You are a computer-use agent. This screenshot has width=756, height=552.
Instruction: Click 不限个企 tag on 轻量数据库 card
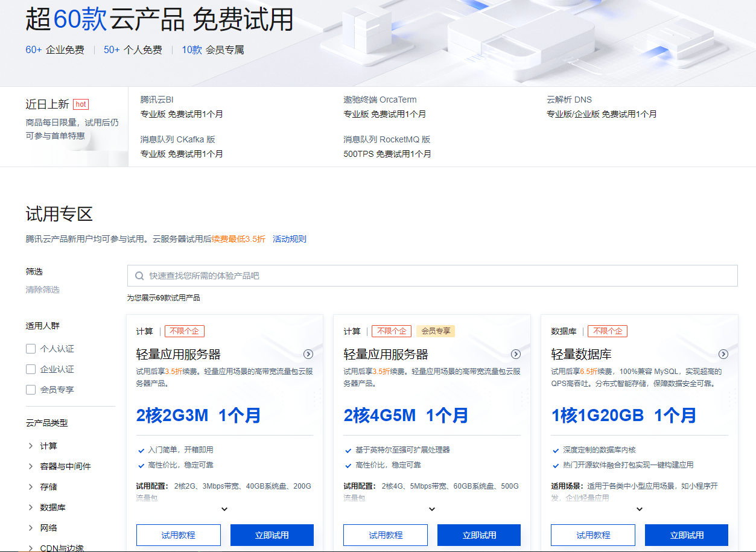coord(608,331)
